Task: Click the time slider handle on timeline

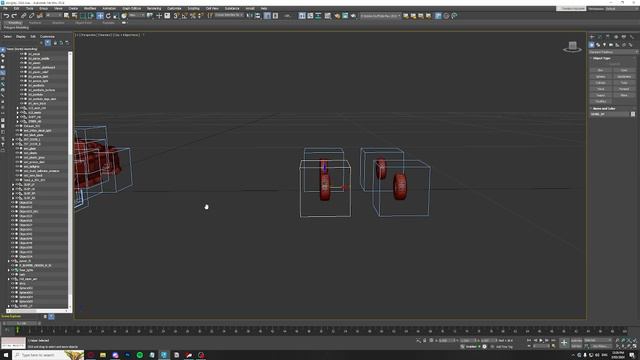Action: click(x=21, y=323)
